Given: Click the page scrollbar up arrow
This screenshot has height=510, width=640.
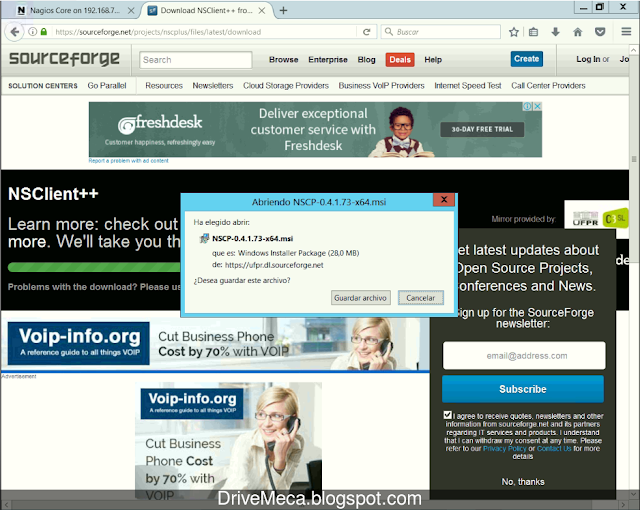Looking at the screenshot, I should click(x=633, y=50).
